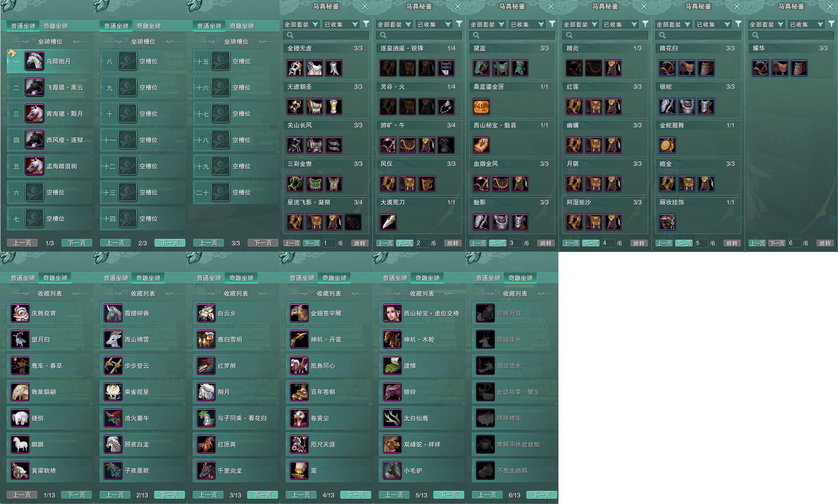Image resolution: width=838 pixels, height=504 pixels.
Task: Select the 飞霞骠·黑云 mount icon
Action: point(34,87)
